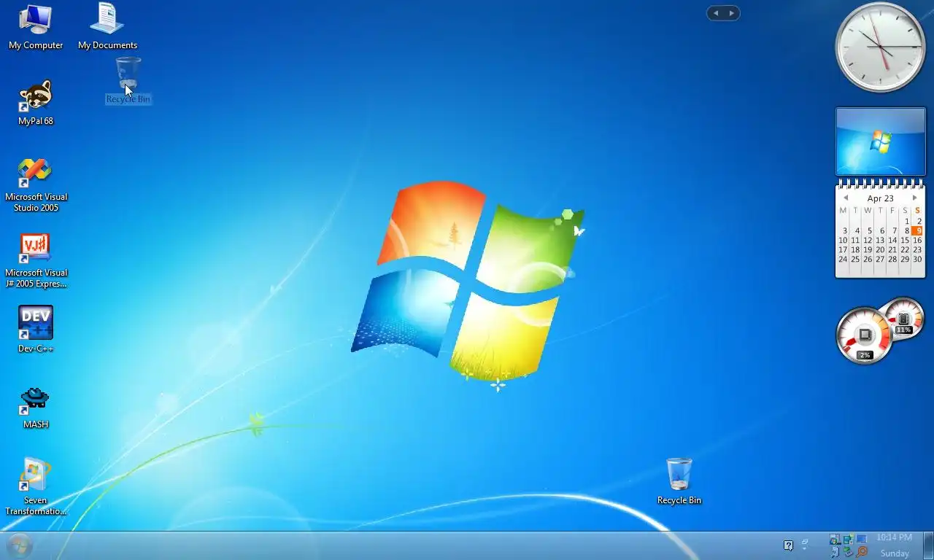
Task: Click the Apr 23 calendar header
Action: [x=880, y=198]
